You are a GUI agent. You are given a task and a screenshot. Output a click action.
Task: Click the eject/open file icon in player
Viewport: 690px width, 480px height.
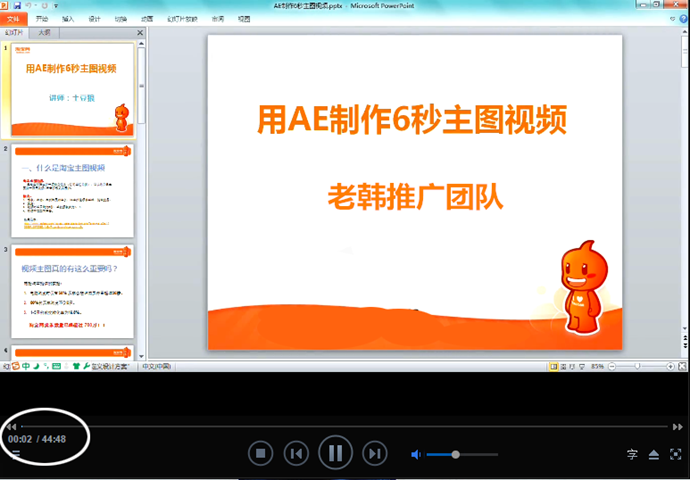tap(654, 454)
